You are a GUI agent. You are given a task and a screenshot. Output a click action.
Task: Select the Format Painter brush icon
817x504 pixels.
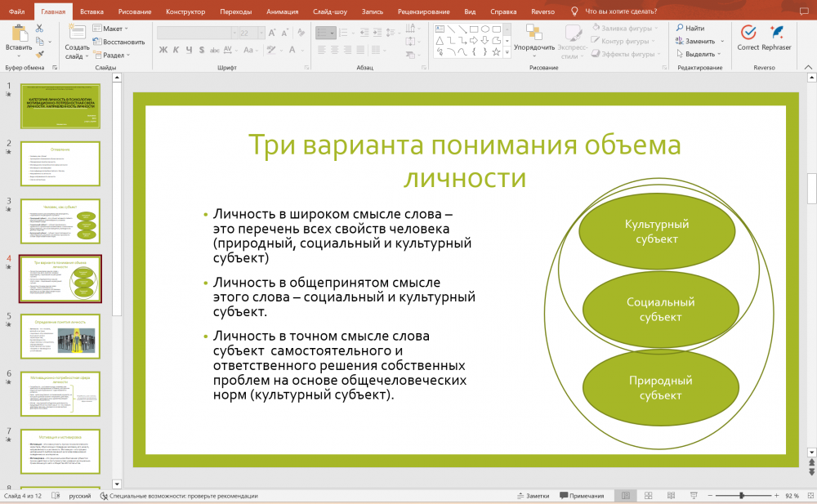38,55
